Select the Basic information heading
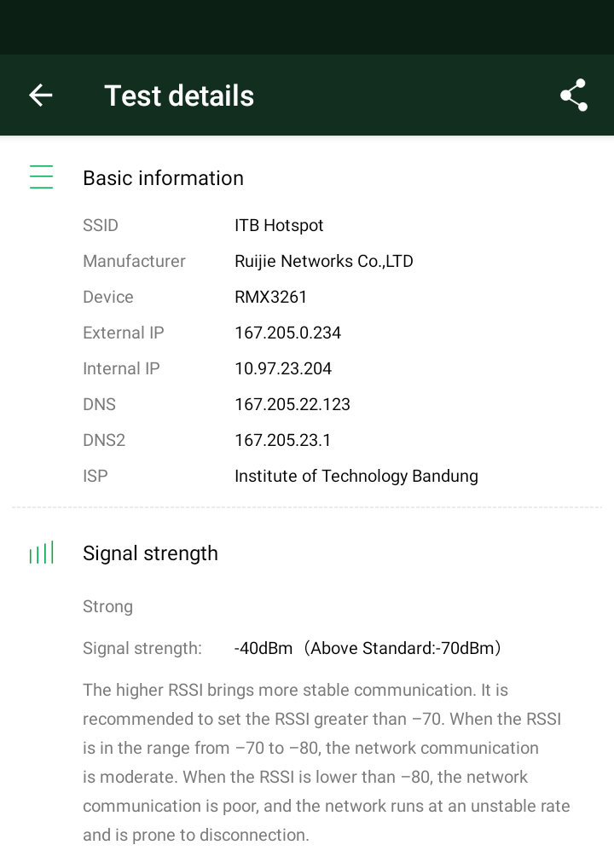Screen dimensions: 614x868 click(163, 178)
